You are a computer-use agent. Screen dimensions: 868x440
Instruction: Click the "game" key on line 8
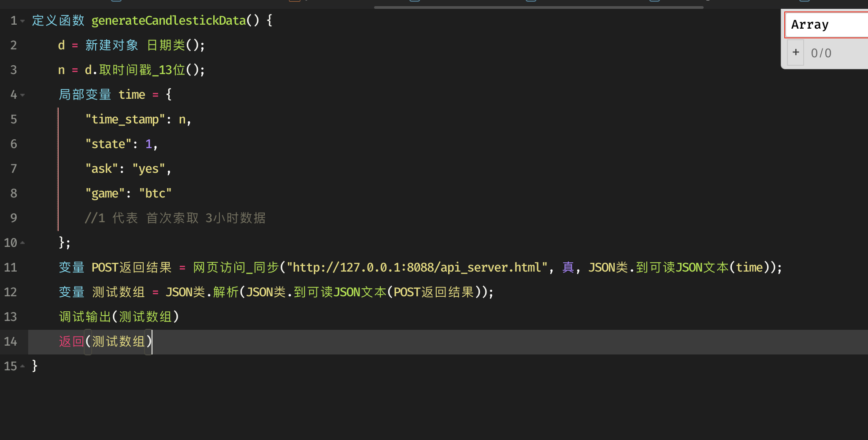tap(105, 194)
